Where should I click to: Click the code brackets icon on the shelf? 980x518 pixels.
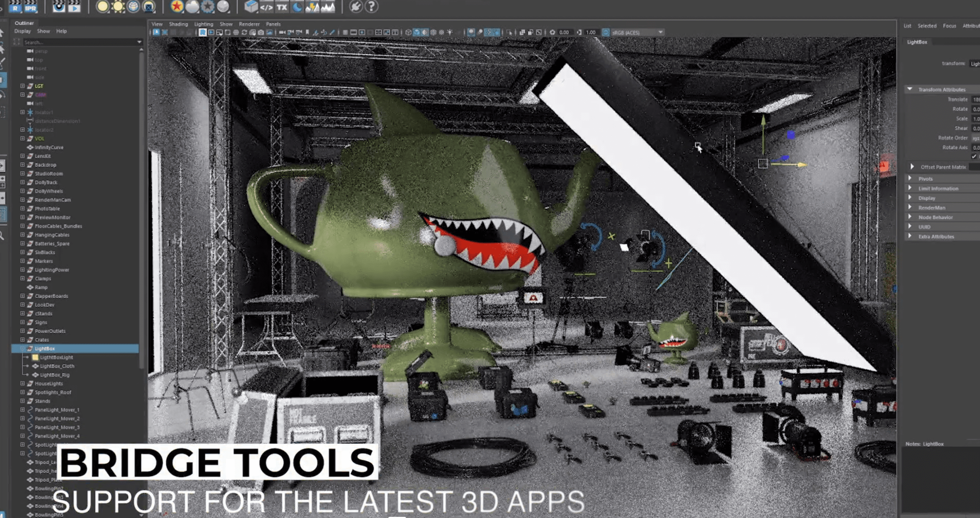click(x=267, y=7)
